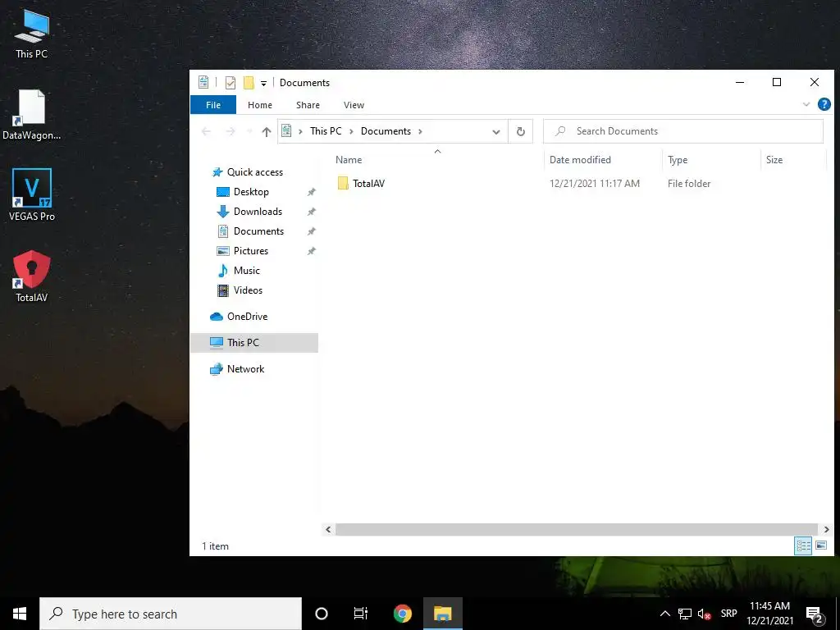Expand the ribbon with the chevron
This screenshot has height=630, width=840.
tap(806, 104)
